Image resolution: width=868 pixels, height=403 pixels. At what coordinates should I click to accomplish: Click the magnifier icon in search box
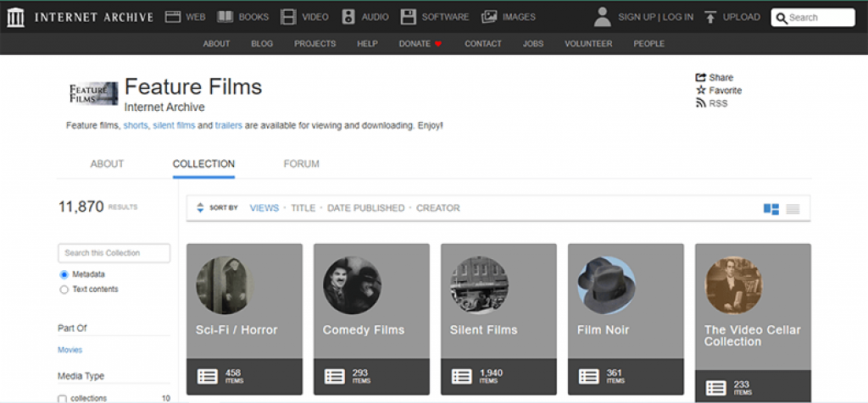coord(782,19)
